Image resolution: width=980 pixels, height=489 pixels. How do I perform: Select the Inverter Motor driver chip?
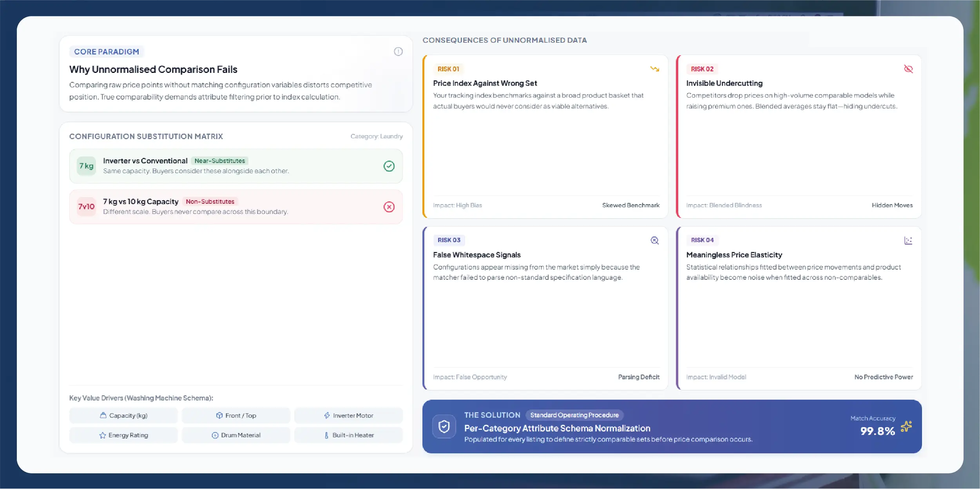[348, 416]
